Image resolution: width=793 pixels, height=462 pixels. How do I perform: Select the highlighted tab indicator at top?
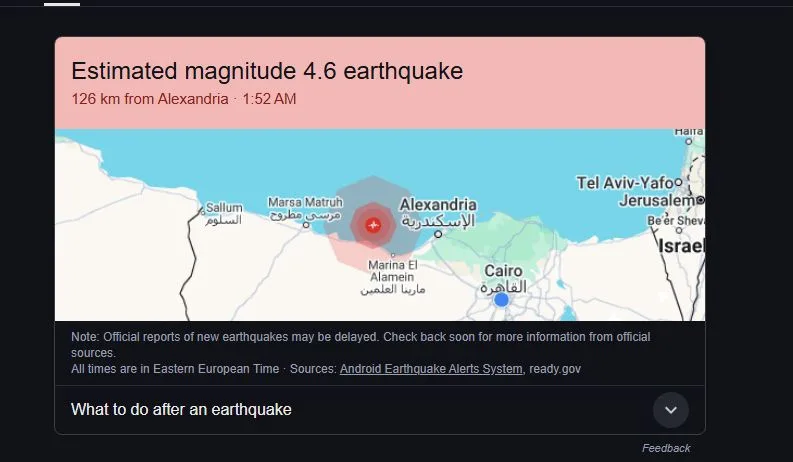(62, 4)
